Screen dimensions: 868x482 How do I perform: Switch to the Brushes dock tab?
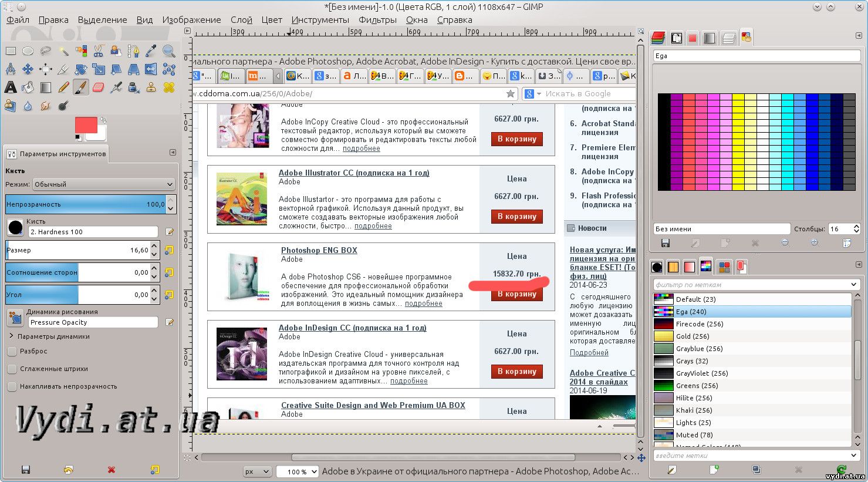657,267
